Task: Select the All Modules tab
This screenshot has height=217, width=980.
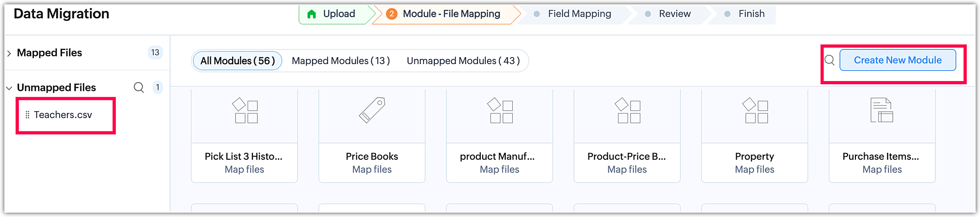Action: point(237,61)
